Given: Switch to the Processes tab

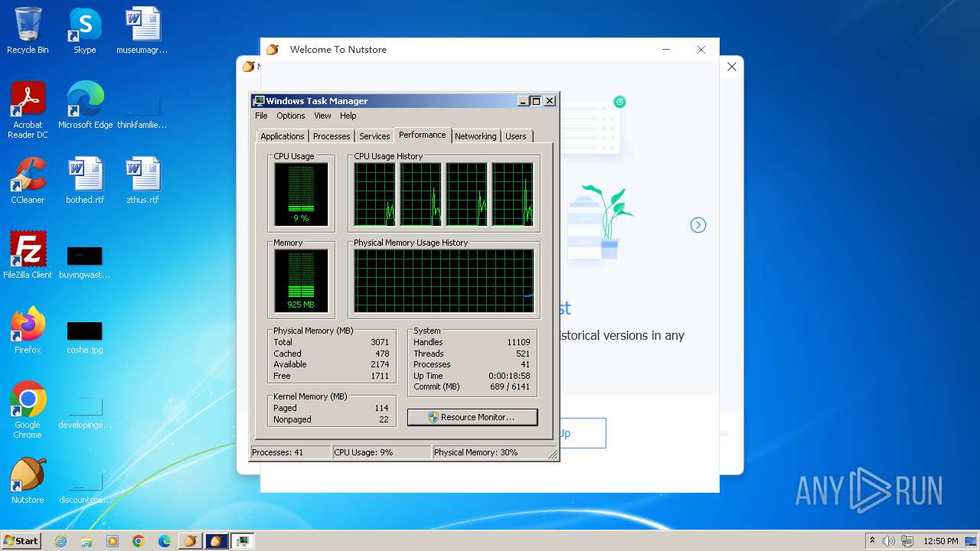Looking at the screenshot, I should point(332,136).
